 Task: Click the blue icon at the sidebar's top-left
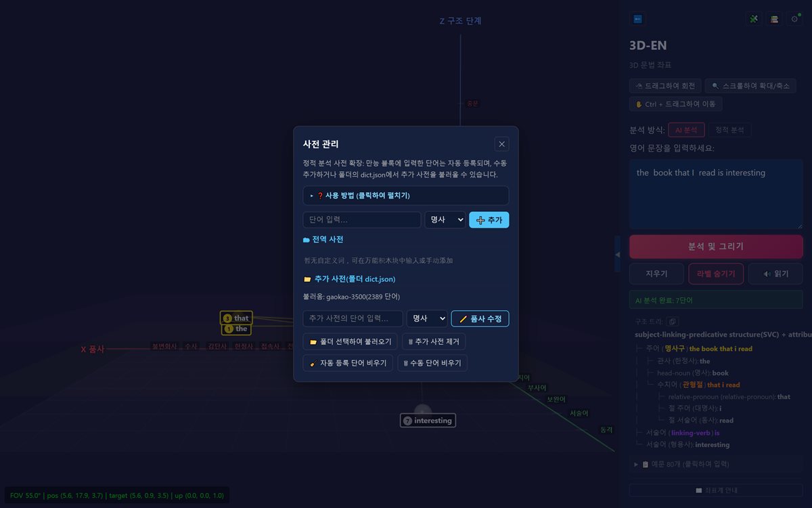(637, 19)
